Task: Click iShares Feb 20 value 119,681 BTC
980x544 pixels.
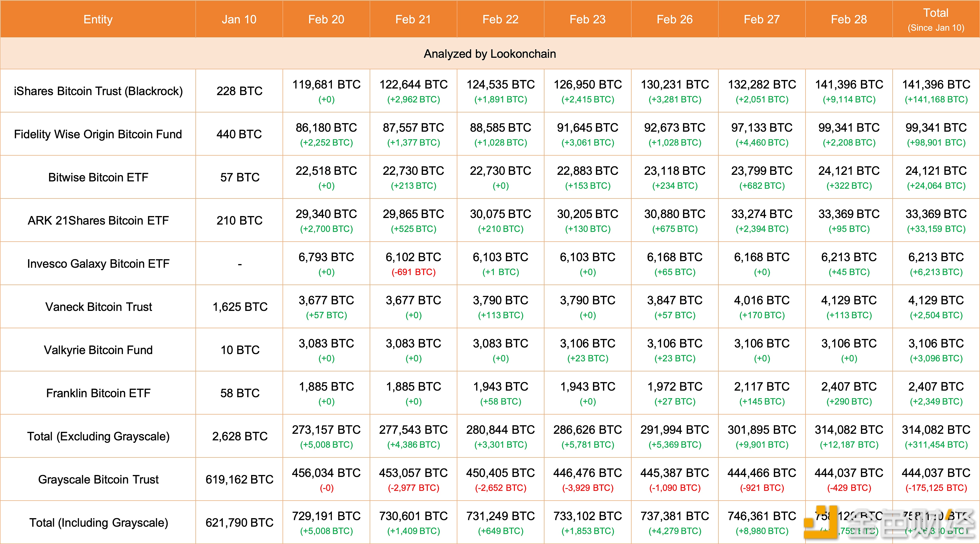Action: click(327, 84)
